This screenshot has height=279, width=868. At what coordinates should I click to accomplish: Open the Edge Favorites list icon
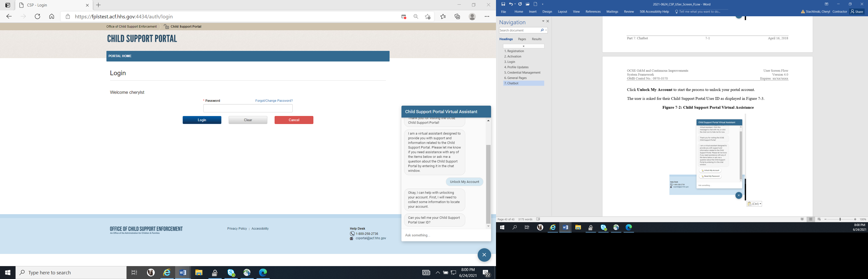click(443, 17)
